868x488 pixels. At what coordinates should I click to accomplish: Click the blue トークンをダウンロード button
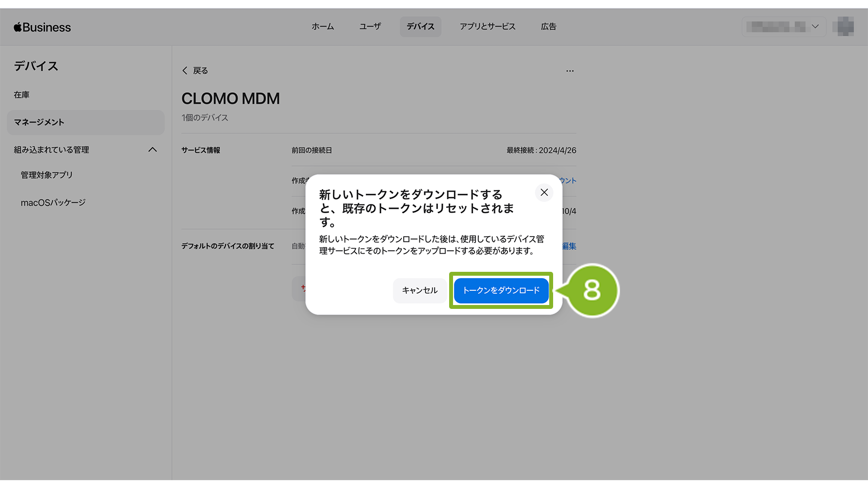coord(501,290)
